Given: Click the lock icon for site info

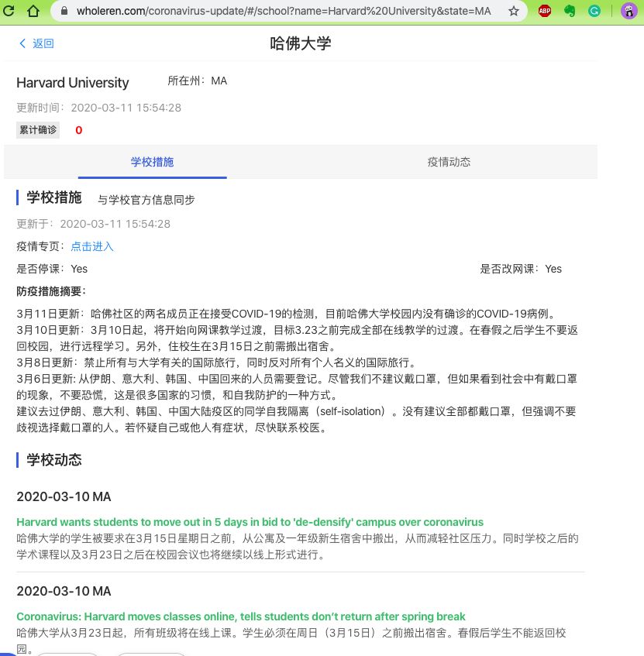Looking at the screenshot, I should coord(65,12).
